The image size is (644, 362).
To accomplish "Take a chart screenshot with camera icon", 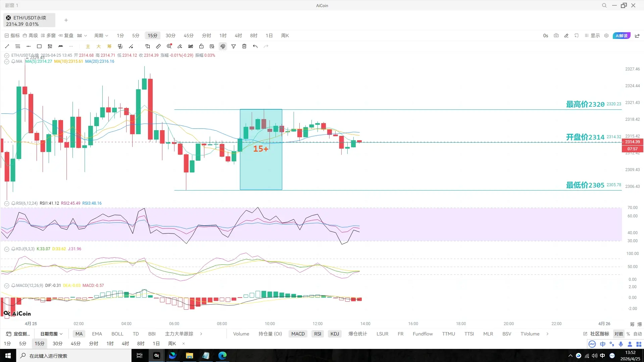I will [556, 36].
